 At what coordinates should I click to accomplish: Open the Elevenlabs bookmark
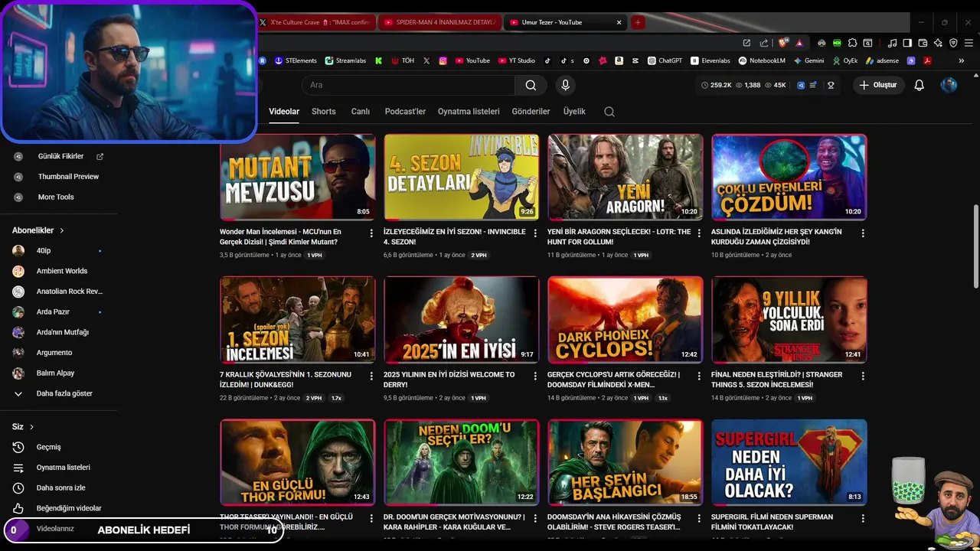pyautogui.click(x=710, y=60)
